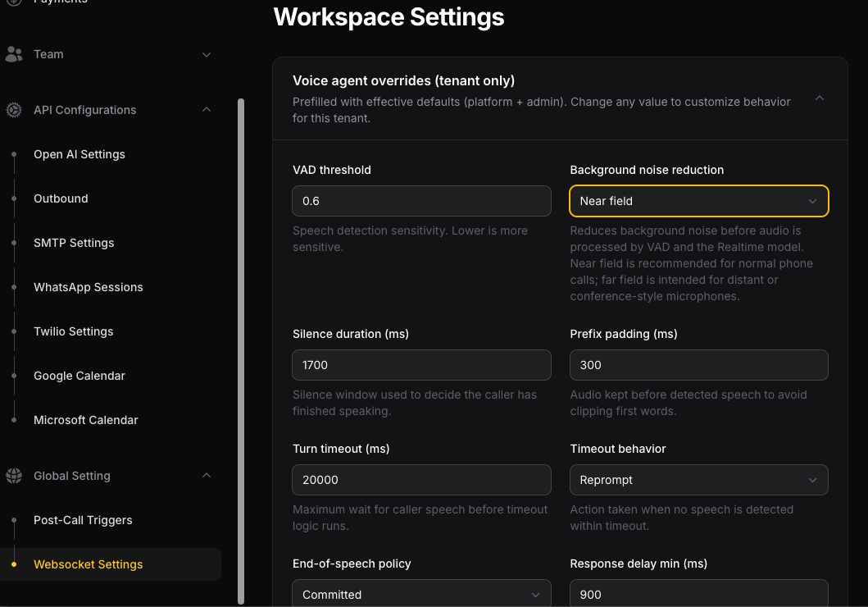Select Google Calendar menu item
Image resolution: width=868 pixels, height=607 pixels.
pyautogui.click(x=80, y=376)
